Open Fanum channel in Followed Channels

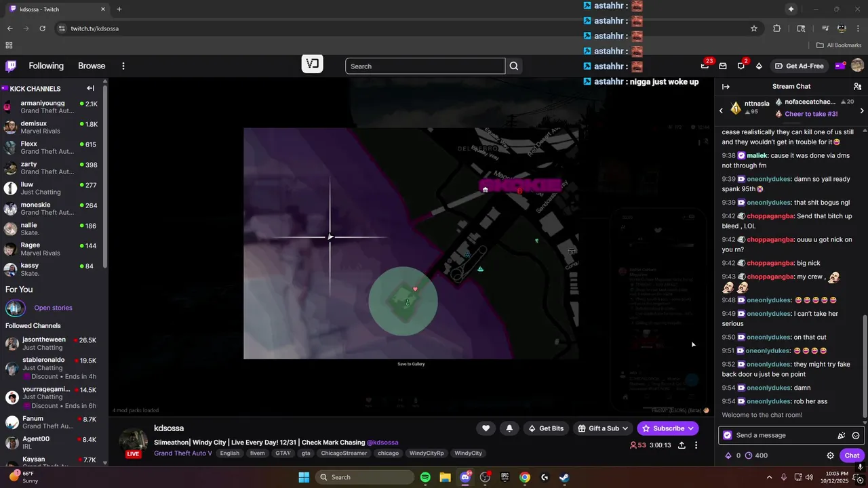[x=52, y=422]
